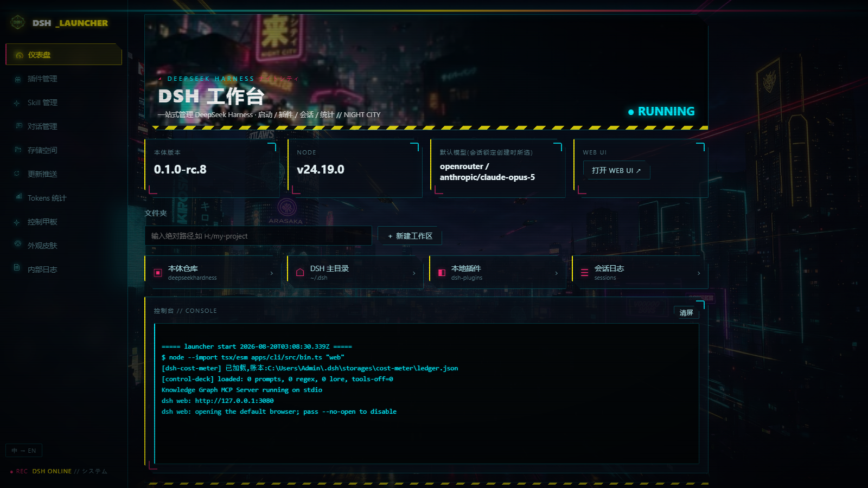Open 更新推送 page
The height and width of the screenshot is (488, 868).
63,174
